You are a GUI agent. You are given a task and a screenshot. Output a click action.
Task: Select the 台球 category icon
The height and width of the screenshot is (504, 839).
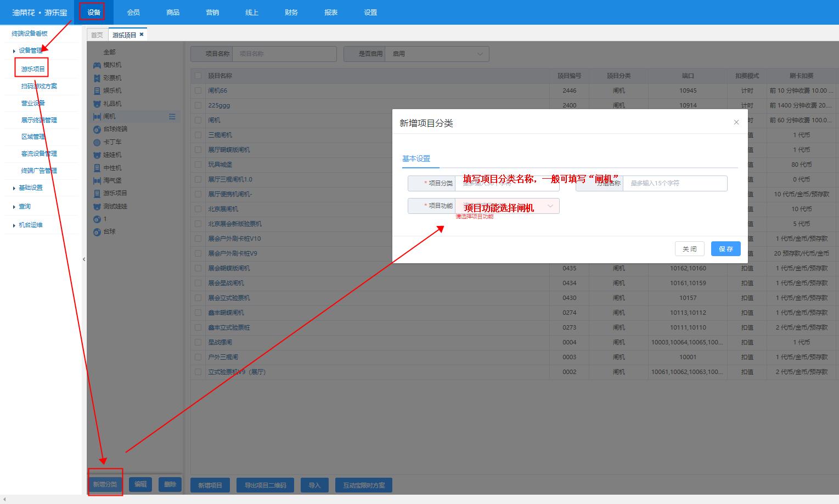click(97, 232)
